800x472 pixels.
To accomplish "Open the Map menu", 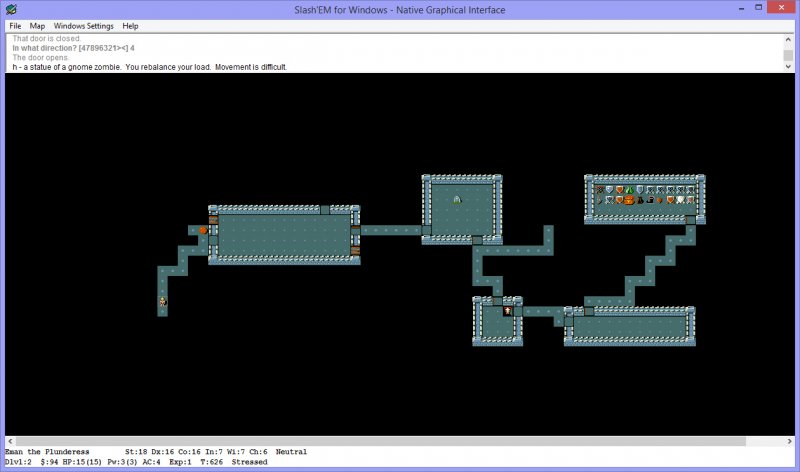I will 37,26.
